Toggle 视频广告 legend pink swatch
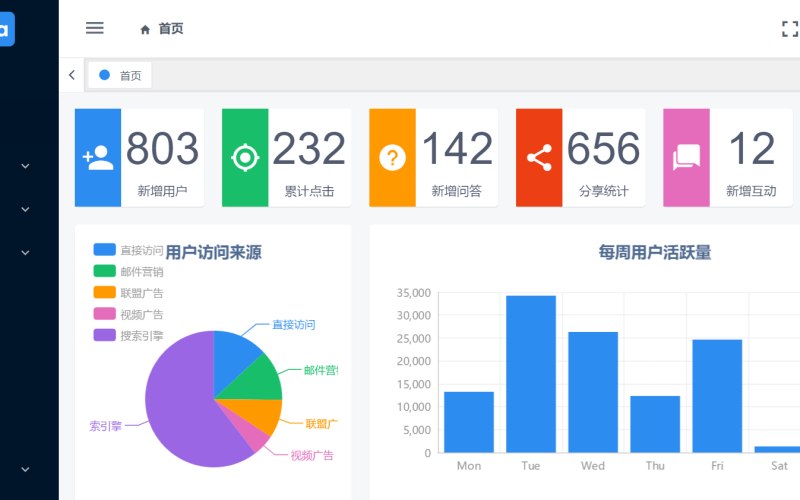Viewport: 800px width, 500px height. (x=105, y=314)
